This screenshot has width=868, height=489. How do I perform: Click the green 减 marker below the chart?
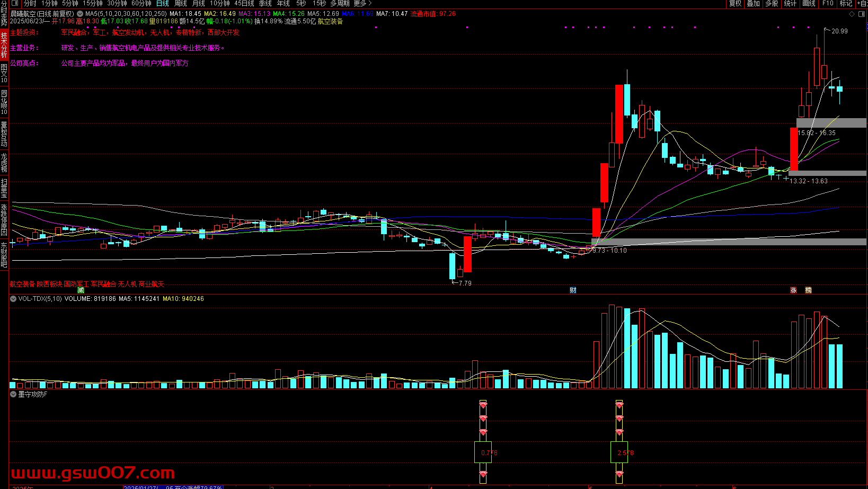(81, 290)
